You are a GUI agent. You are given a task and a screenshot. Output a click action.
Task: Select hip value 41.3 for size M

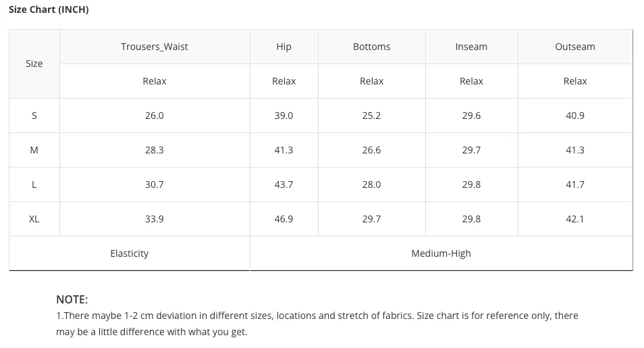(x=284, y=150)
